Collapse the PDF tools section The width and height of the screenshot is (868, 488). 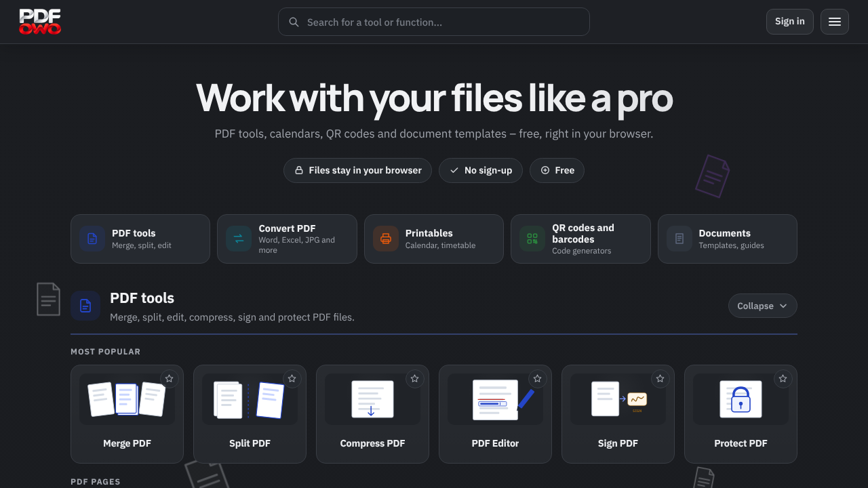[x=763, y=306]
